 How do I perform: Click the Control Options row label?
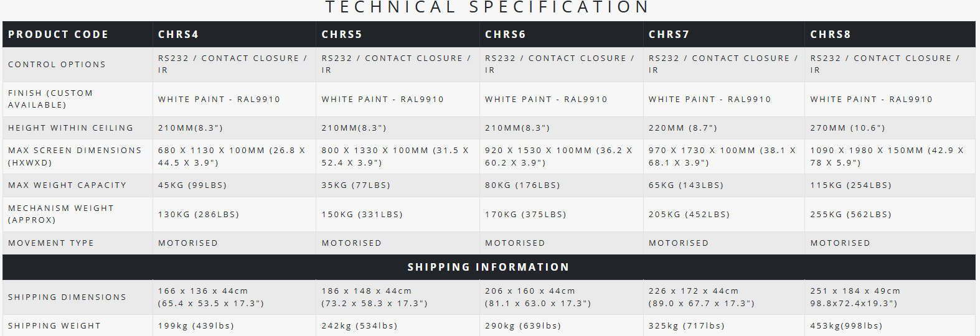(57, 64)
